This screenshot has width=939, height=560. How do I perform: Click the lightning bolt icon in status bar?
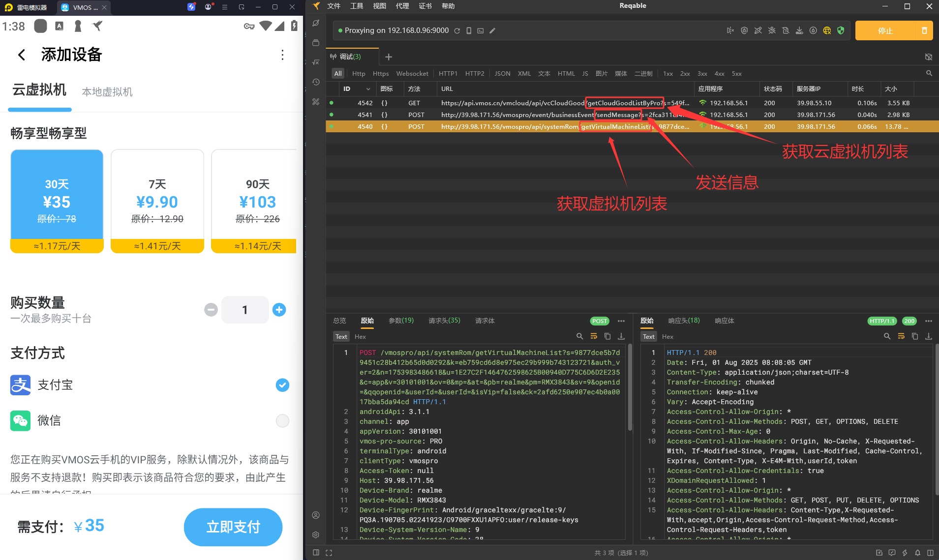click(905, 553)
